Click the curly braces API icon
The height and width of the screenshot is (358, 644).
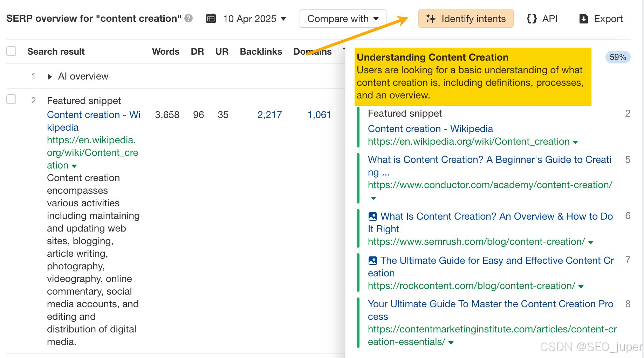532,19
